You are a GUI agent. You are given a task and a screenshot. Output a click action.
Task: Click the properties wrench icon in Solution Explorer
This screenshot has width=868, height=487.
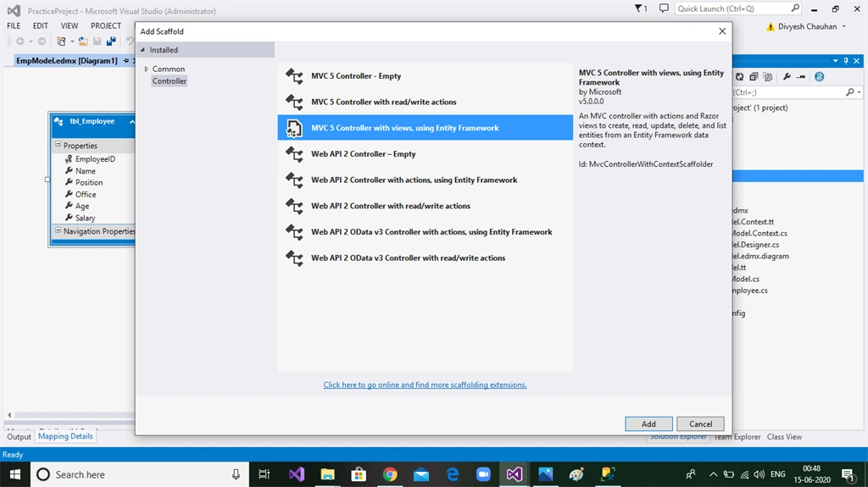[x=787, y=77]
